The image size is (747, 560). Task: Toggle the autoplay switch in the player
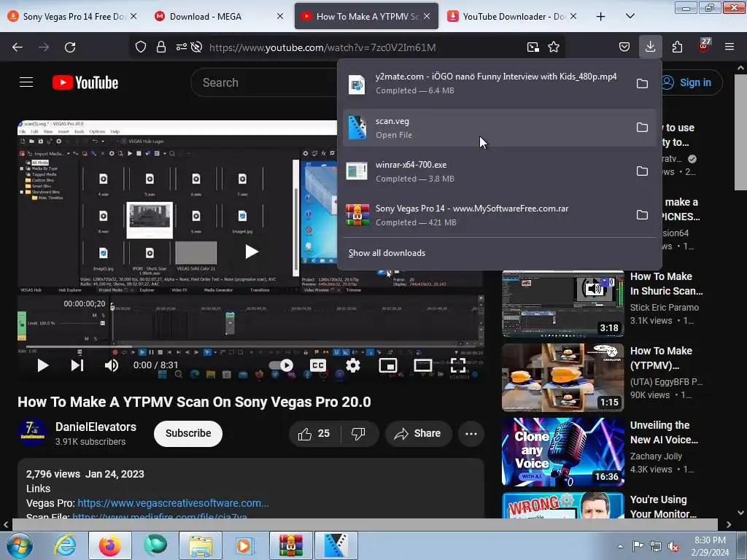282,365
